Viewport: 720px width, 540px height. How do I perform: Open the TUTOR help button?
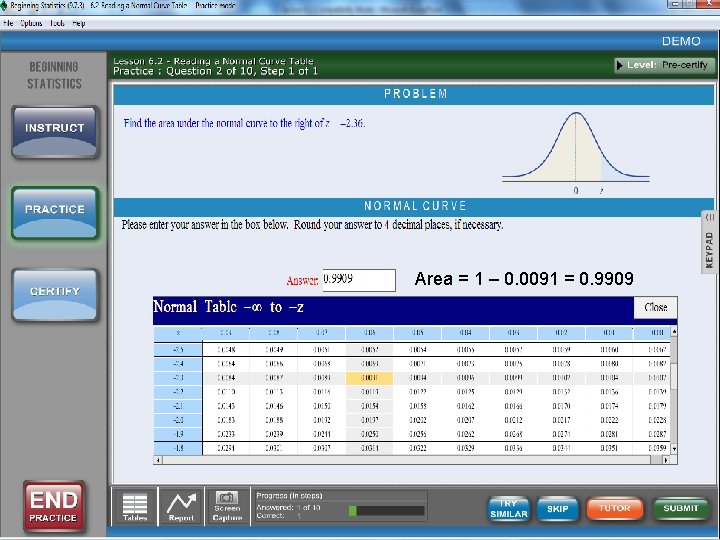(x=614, y=508)
